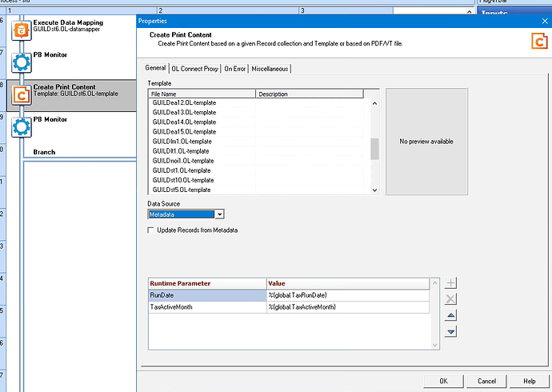
Task: Click the Value column header
Action: [x=348, y=284]
